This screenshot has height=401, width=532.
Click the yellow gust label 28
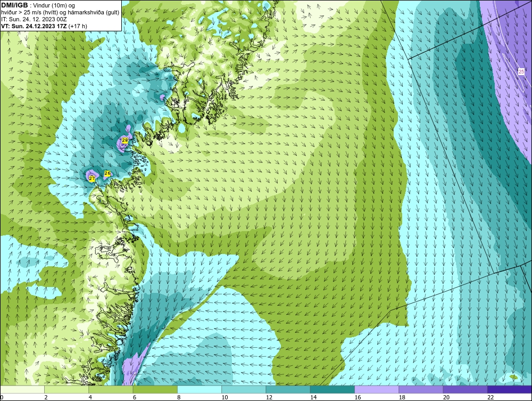(x=125, y=140)
